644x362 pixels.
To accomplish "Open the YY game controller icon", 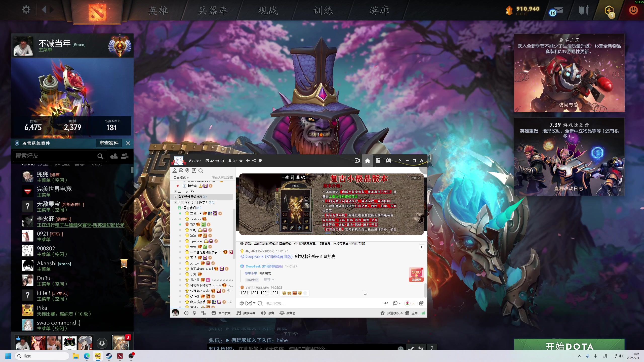I will [x=389, y=161].
